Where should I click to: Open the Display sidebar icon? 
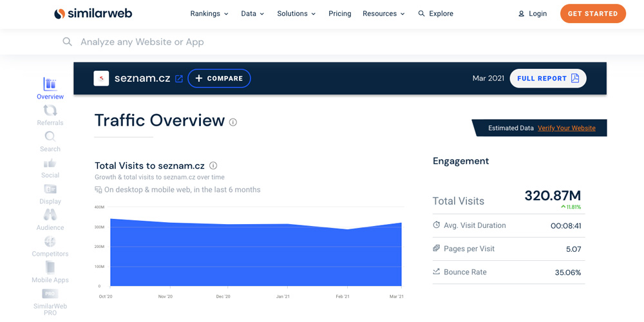click(x=50, y=189)
